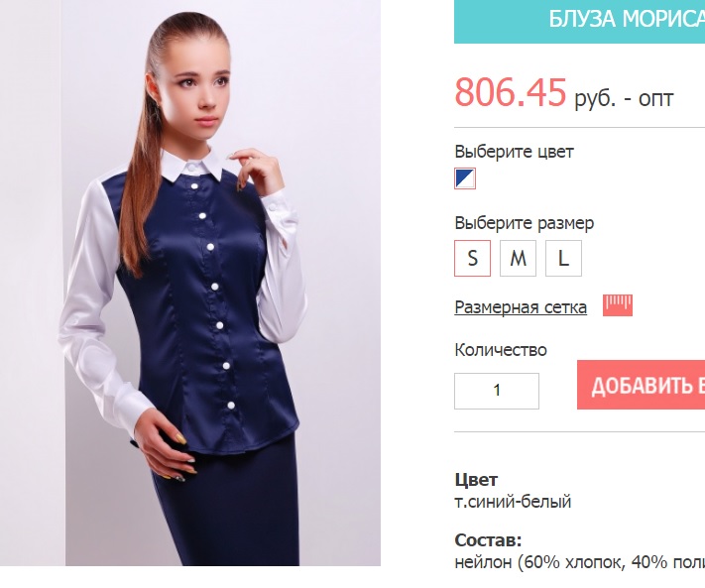Click the white collar in the photo
The height and width of the screenshot is (588, 705).
click(x=191, y=165)
